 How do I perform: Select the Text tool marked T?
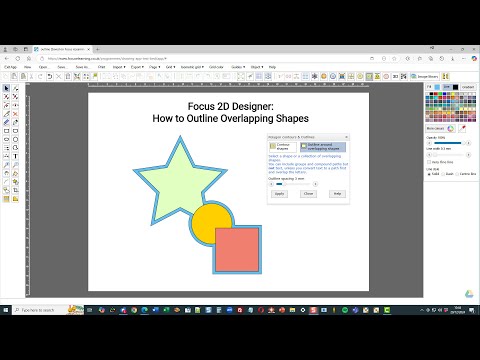[x=15, y=156]
